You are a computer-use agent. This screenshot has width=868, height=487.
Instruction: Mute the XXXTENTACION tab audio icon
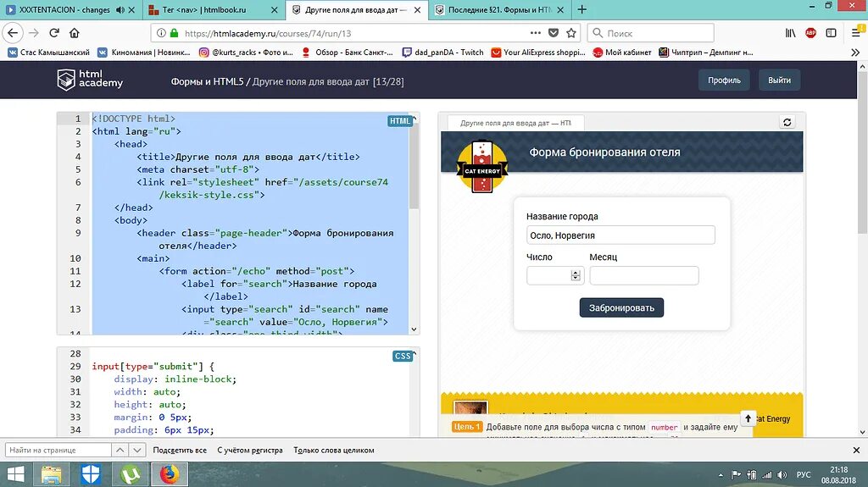120,10
